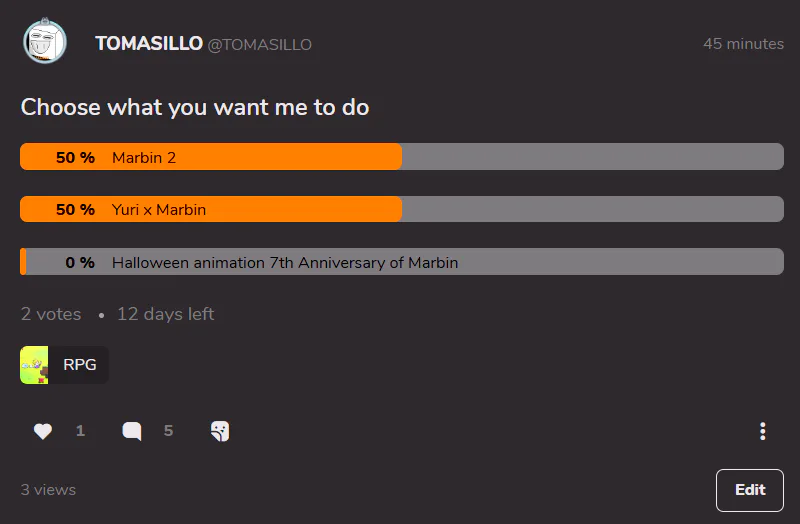
Task: Open the comments speech bubble icon
Action: click(x=132, y=431)
